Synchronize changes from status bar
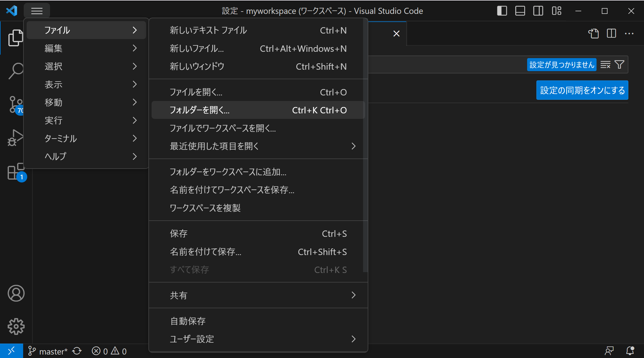 coord(77,351)
